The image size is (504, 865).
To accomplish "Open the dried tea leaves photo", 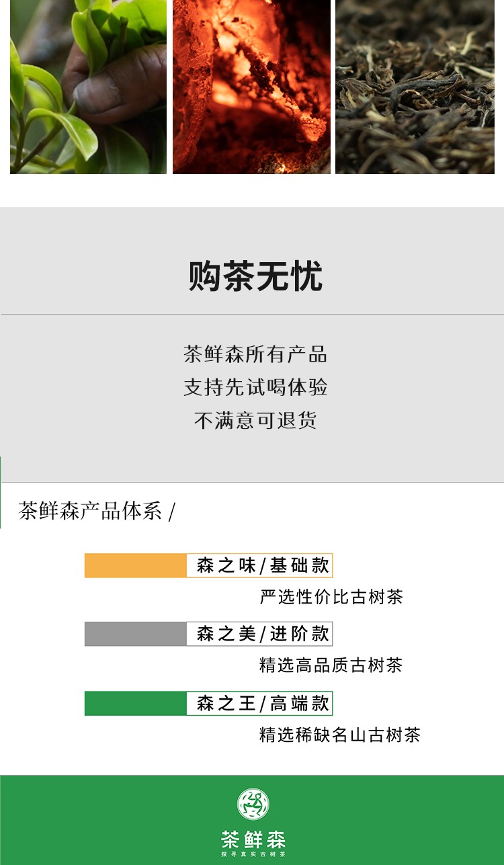I will (415, 87).
